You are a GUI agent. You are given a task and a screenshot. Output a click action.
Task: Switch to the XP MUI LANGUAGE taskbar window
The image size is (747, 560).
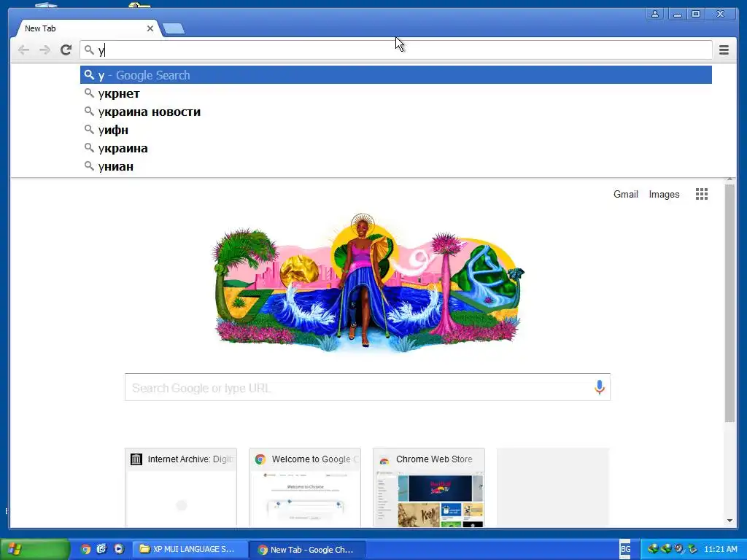click(x=190, y=549)
